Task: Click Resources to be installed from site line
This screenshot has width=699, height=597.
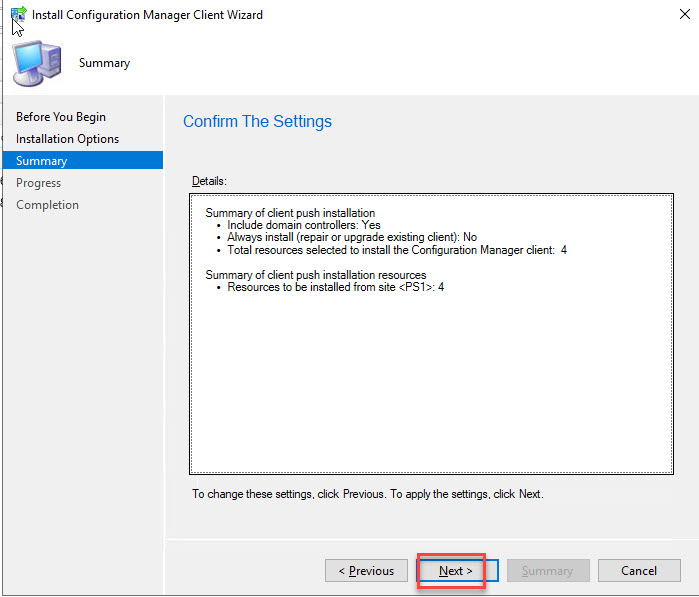Action: click(335, 286)
